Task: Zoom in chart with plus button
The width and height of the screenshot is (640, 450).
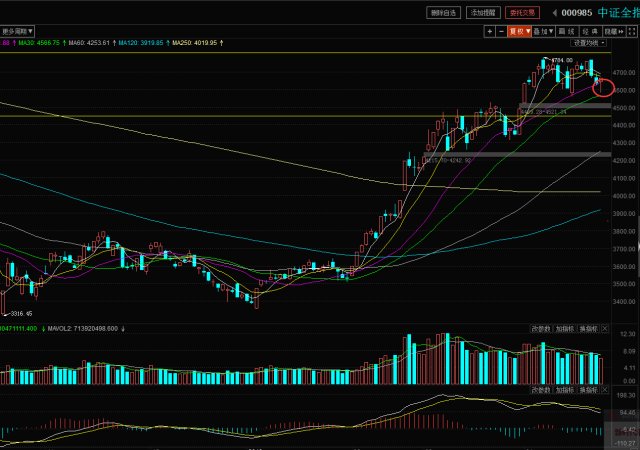Action: point(489,31)
